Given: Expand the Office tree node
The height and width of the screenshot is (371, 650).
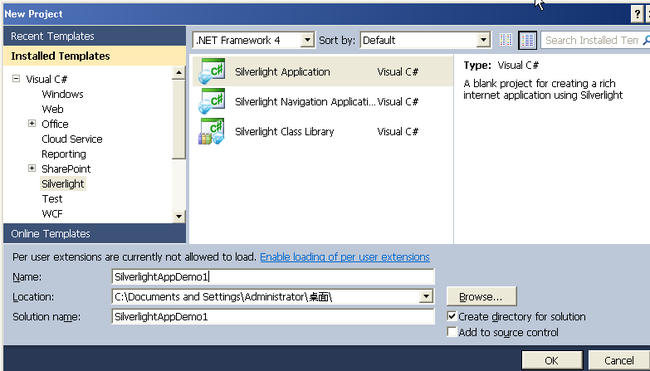Looking at the screenshot, I should 32,124.
